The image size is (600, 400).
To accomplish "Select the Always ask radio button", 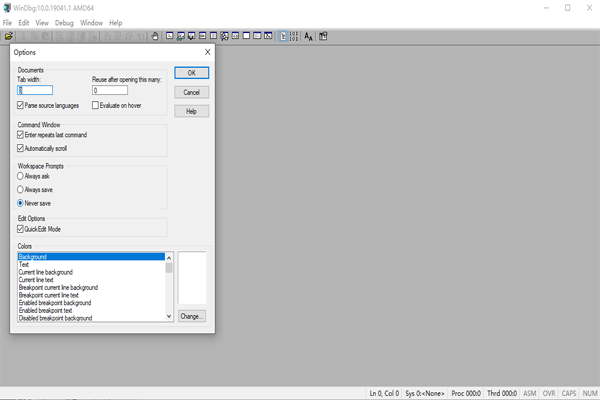I will coord(20,176).
